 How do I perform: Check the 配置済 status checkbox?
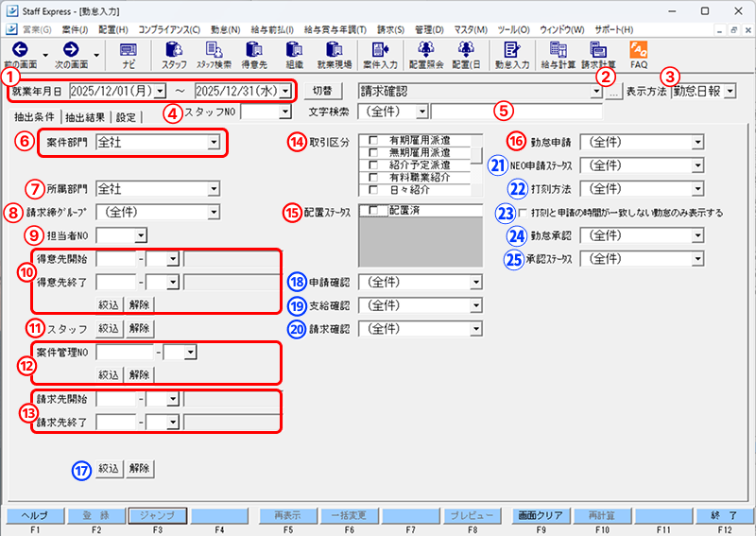pos(372,211)
